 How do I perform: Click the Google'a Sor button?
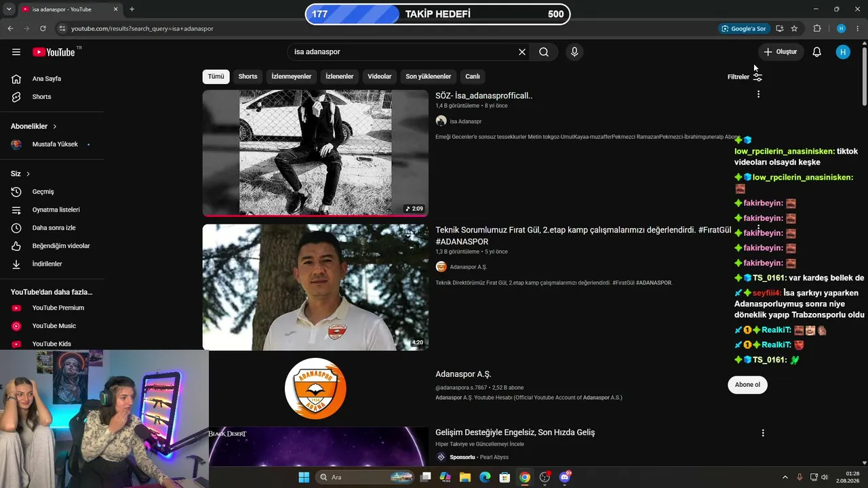click(x=744, y=28)
